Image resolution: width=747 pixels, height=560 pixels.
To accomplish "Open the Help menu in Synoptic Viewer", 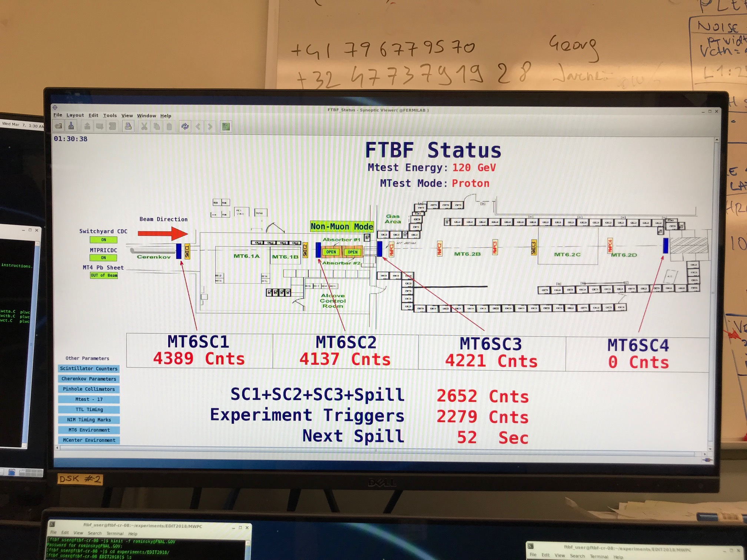I will 166,116.
